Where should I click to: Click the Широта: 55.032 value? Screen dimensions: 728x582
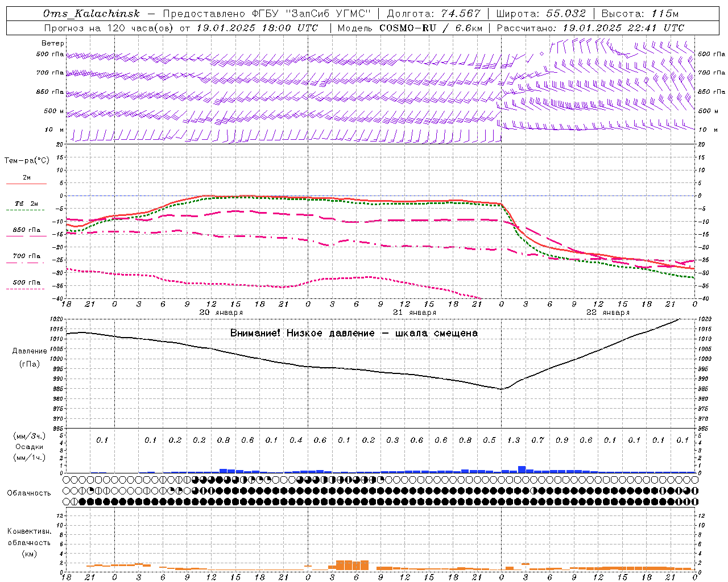541,14
